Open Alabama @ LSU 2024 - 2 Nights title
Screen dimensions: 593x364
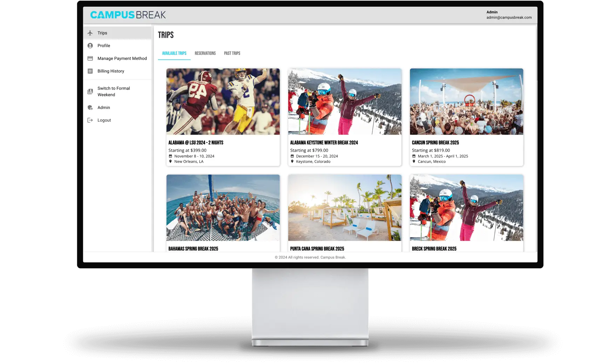click(196, 143)
